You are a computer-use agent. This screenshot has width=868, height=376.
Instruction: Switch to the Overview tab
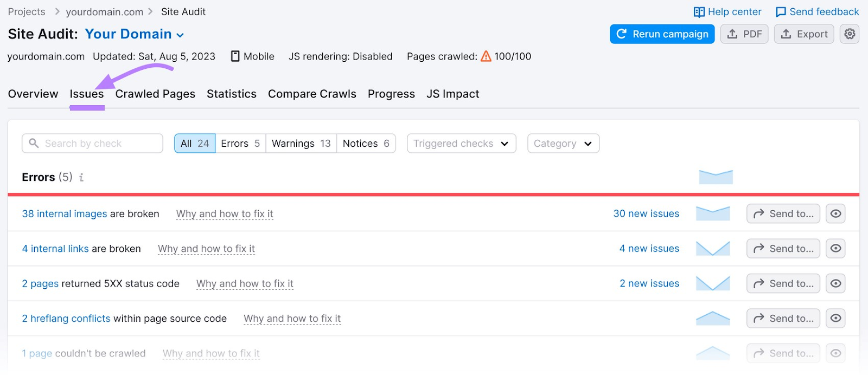[x=33, y=94]
